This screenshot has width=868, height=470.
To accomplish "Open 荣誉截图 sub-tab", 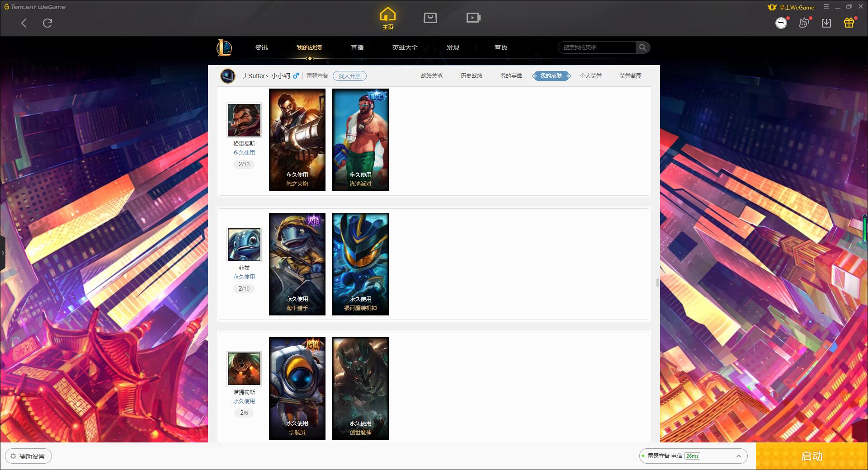I will (x=631, y=76).
